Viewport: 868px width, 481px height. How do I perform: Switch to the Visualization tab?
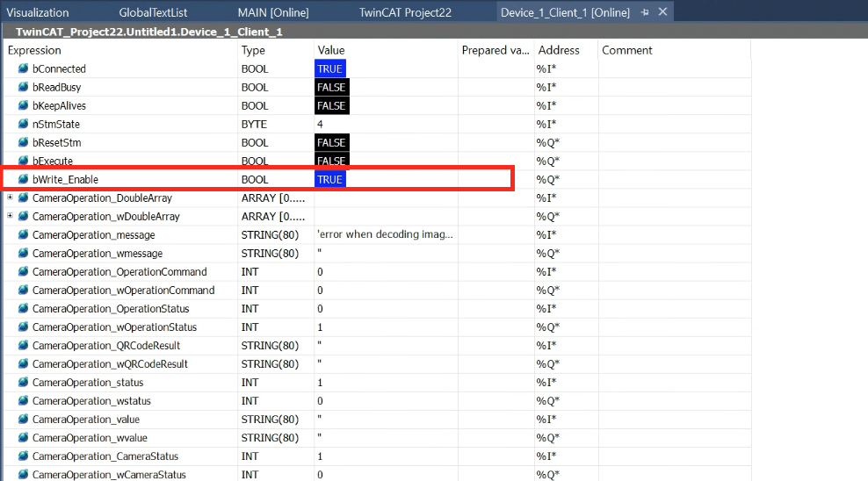(x=38, y=12)
